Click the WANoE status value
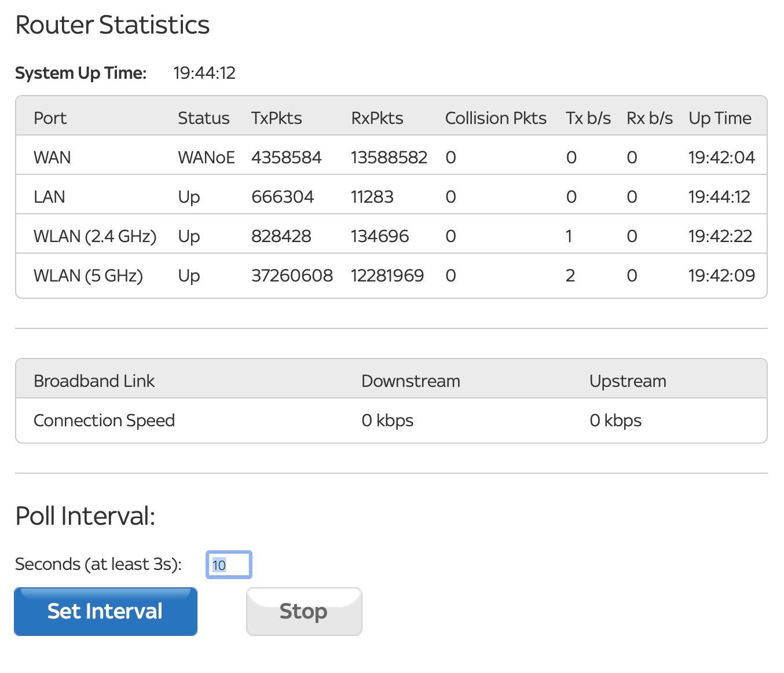784x673 pixels. click(206, 158)
